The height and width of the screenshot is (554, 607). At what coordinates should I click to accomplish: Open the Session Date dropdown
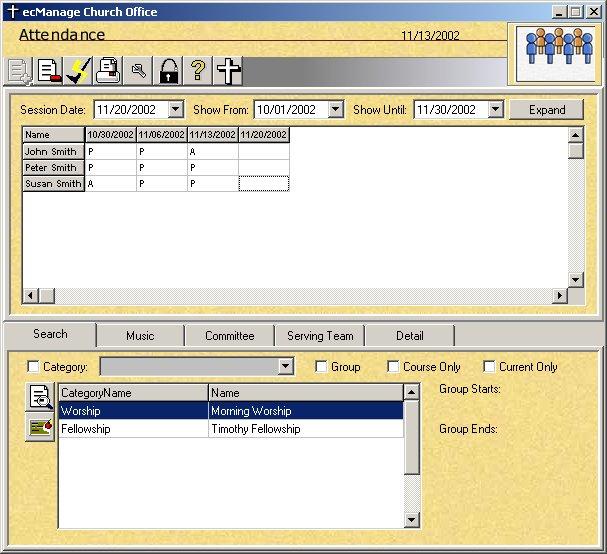pos(175,110)
